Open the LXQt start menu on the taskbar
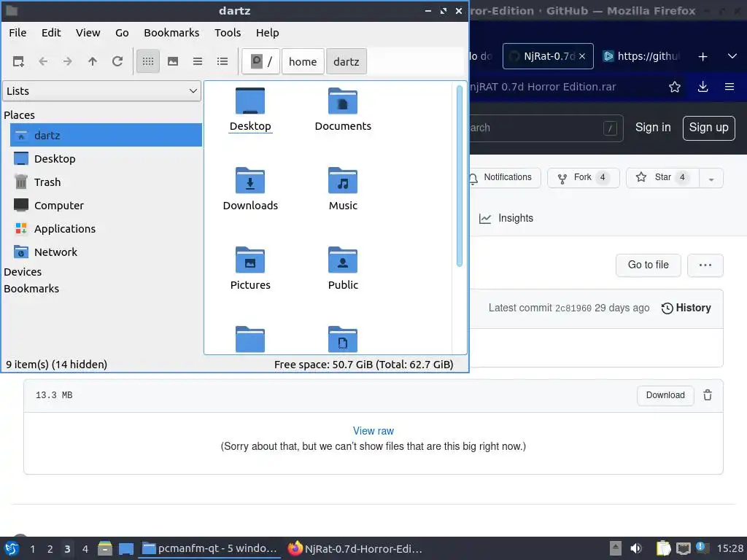747x560 pixels. tap(12, 548)
